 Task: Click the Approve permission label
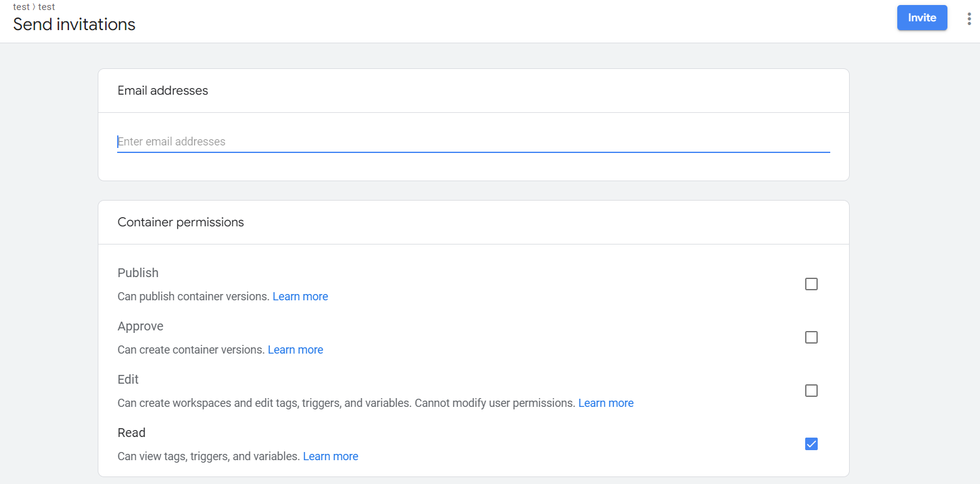click(x=140, y=326)
